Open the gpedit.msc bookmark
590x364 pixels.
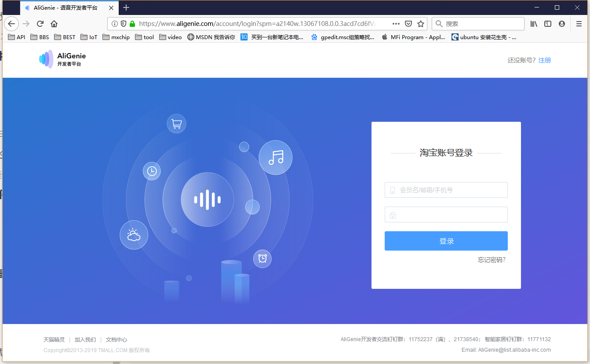(342, 37)
